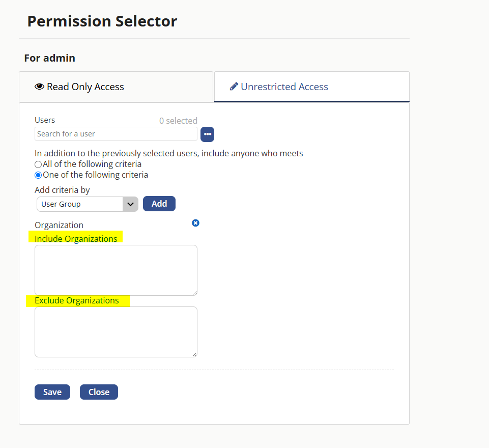The height and width of the screenshot is (448, 489).
Task: Switch to the Unrestricted Access tab
Action: point(311,87)
